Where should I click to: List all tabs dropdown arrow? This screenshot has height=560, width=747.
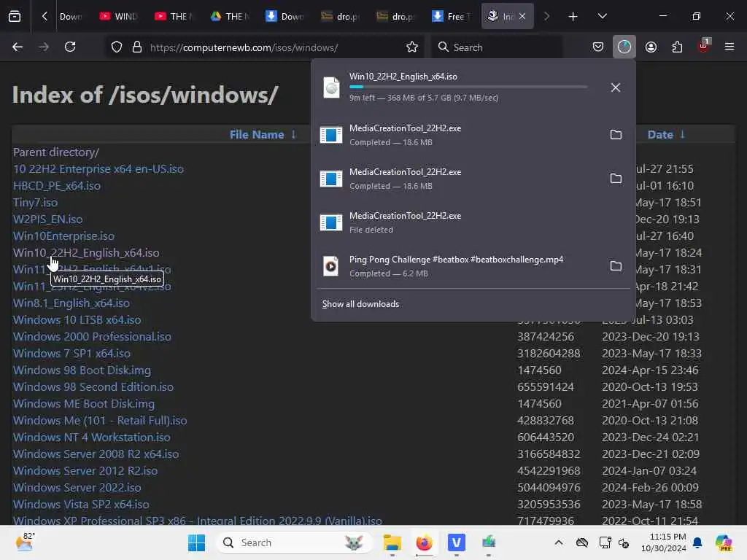click(602, 16)
